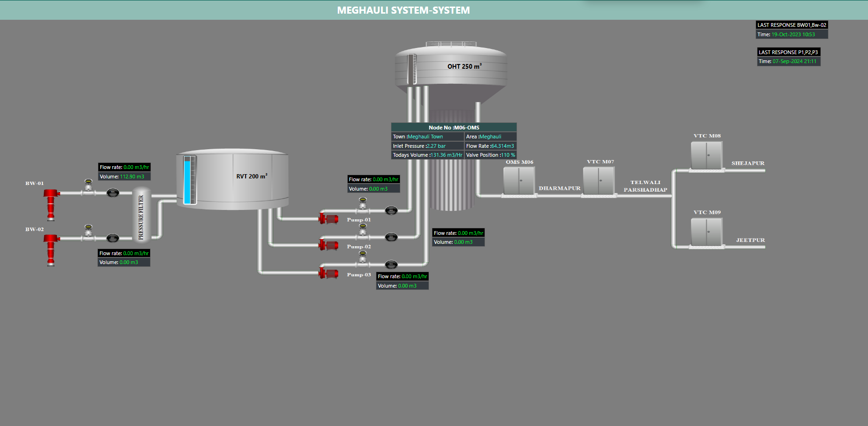
Task: Click the Last Response BW01,Bw-02 label
Action: click(x=792, y=25)
